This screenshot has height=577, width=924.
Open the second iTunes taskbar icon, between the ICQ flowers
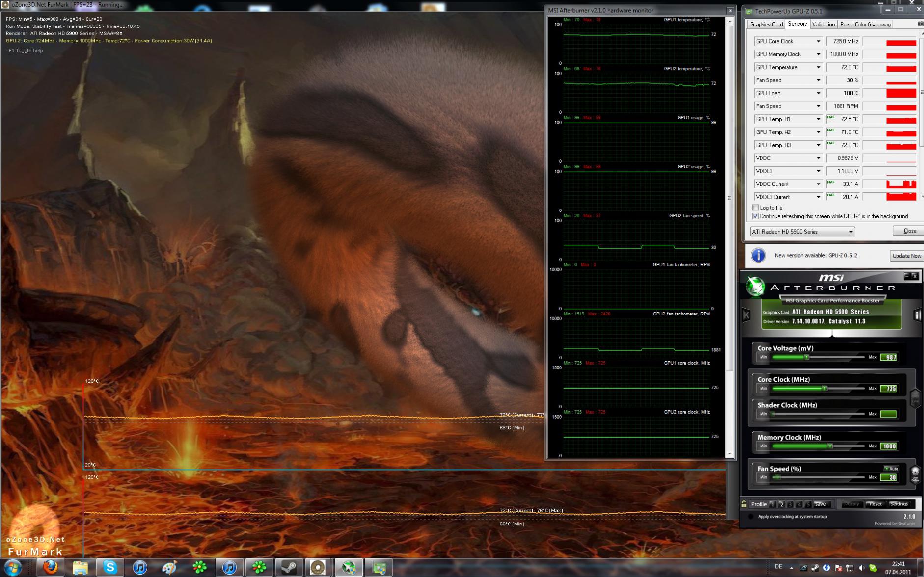click(x=229, y=568)
